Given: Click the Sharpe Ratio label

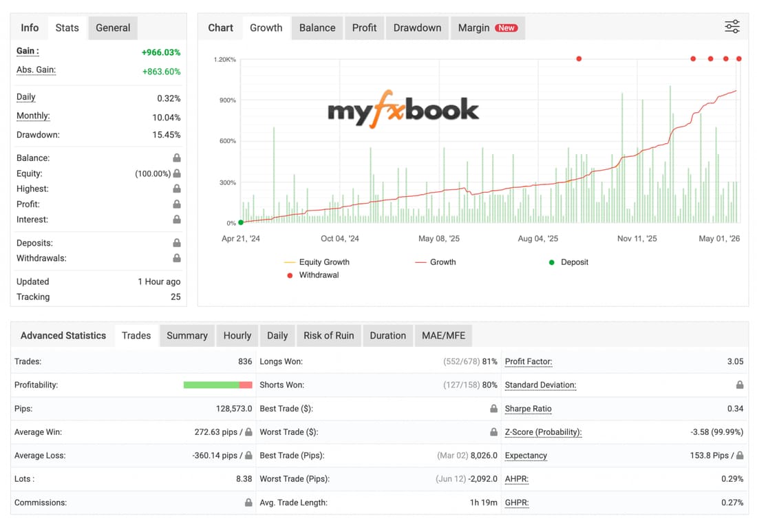Looking at the screenshot, I should point(528,409).
